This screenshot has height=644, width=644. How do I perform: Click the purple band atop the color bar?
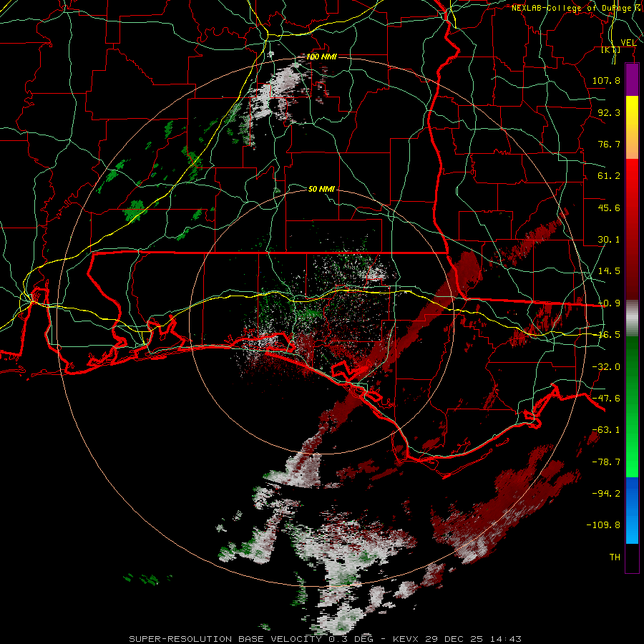tap(632, 79)
